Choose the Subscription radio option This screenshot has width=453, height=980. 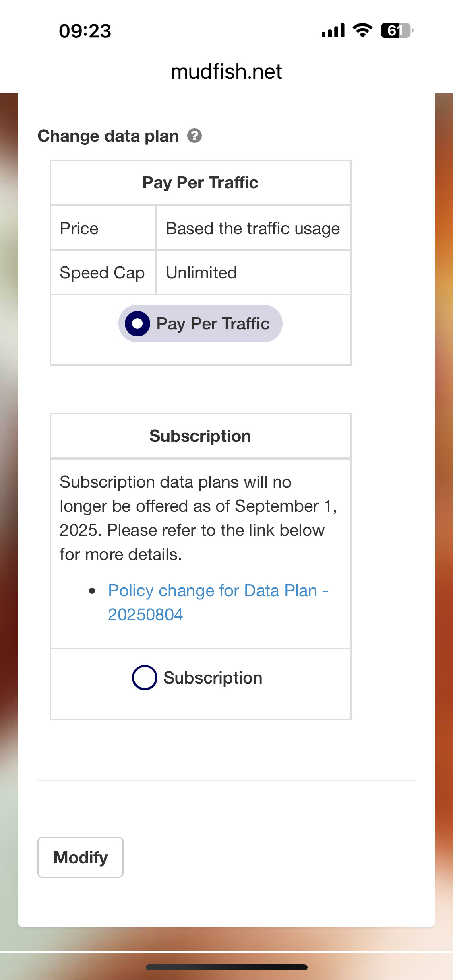coord(145,678)
